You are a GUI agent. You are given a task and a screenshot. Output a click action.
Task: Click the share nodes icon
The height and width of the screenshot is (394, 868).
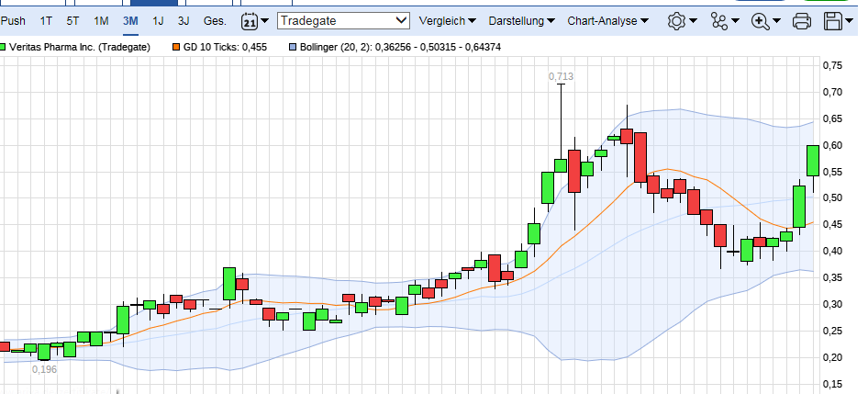[724, 20]
